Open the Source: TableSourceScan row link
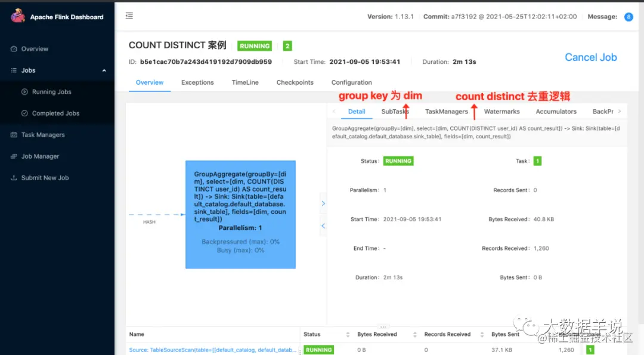The height and width of the screenshot is (355, 644). [x=213, y=350]
